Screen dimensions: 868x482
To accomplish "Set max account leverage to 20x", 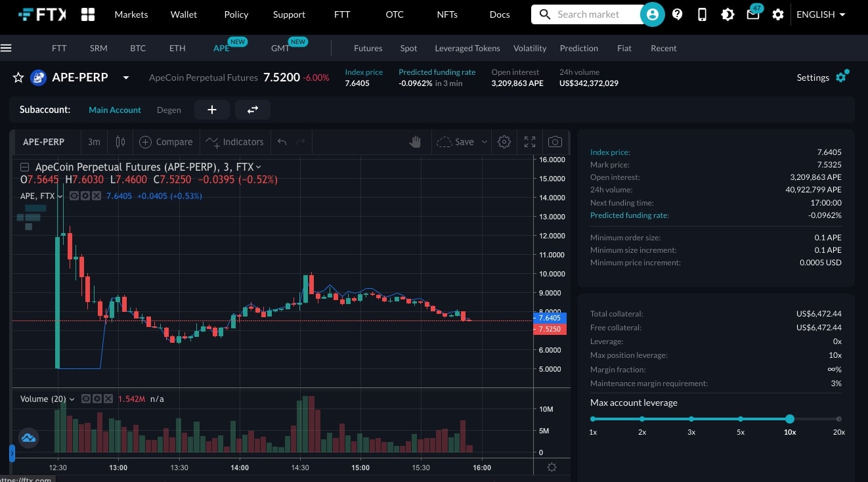I will point(839,419).
